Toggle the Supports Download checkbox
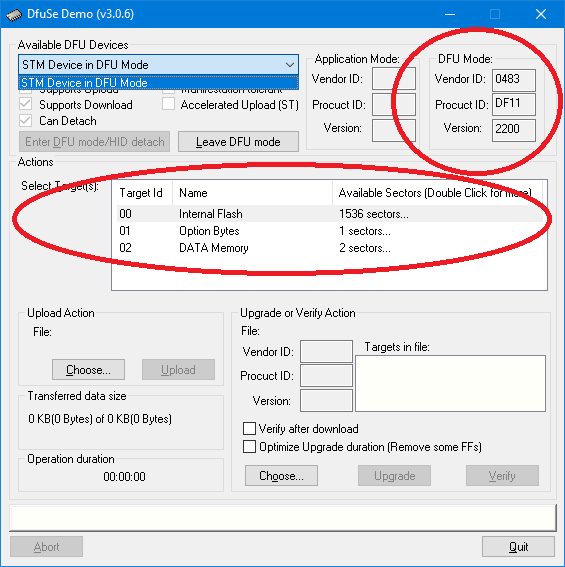This screenshot has width=565, height=567. (x=26, y=105)
